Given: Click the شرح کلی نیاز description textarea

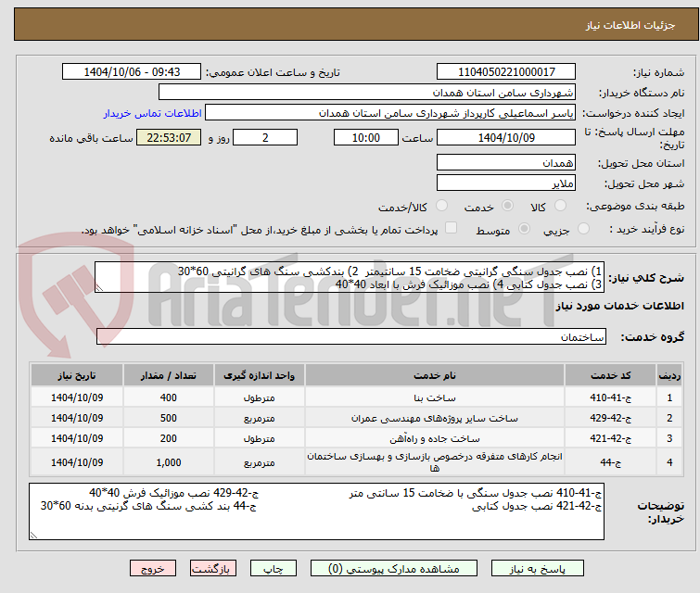Looking at the screenshot, I should [350, 278].
